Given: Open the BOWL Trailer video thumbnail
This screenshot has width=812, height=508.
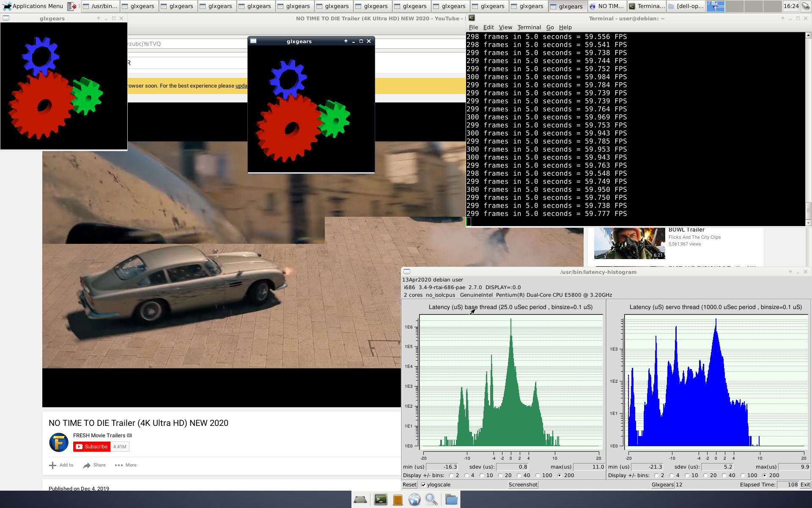Looking at the screenshot, I should (629, 243).
